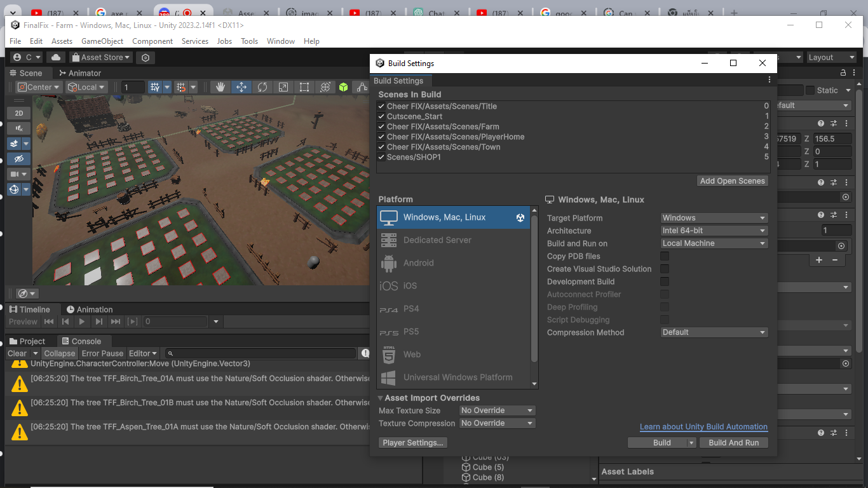Select the Hand view tool
Screen dimensions: 868x488
coord(220,87)
